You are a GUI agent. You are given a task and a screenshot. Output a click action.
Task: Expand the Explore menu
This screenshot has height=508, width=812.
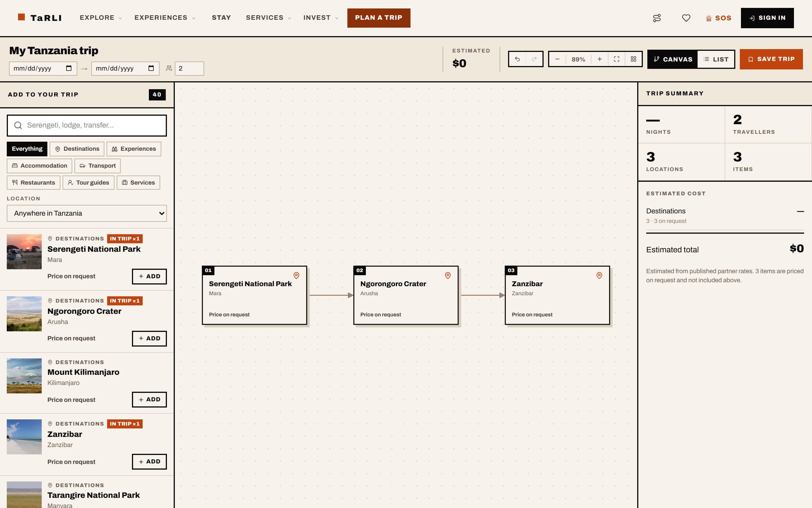tap(101, 17)
